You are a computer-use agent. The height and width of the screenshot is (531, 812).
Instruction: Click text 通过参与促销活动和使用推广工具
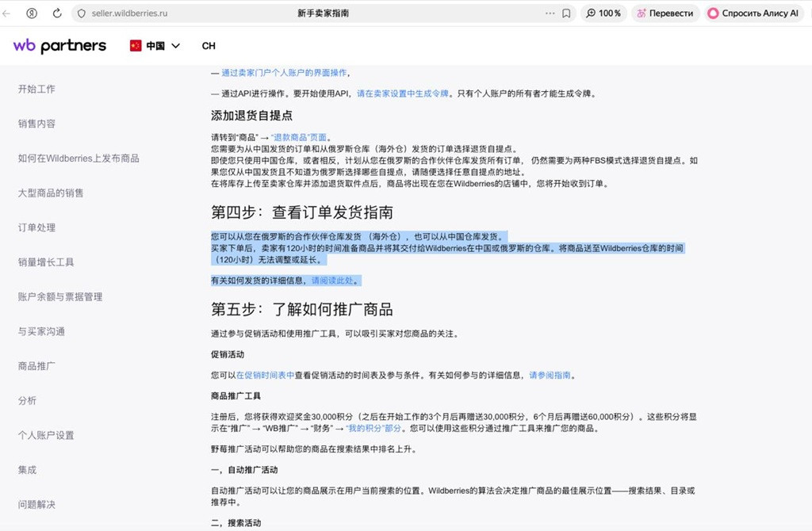274,334
